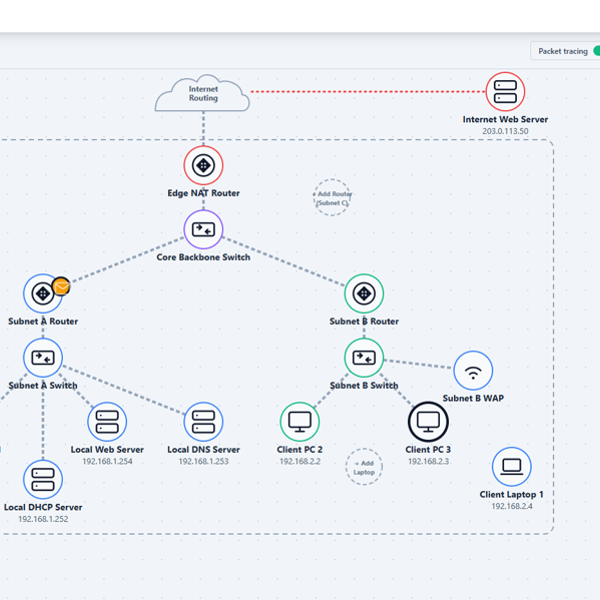600x600 pixels.
Task: Select the Subnet B Router icon
Action: click(364, 294)
